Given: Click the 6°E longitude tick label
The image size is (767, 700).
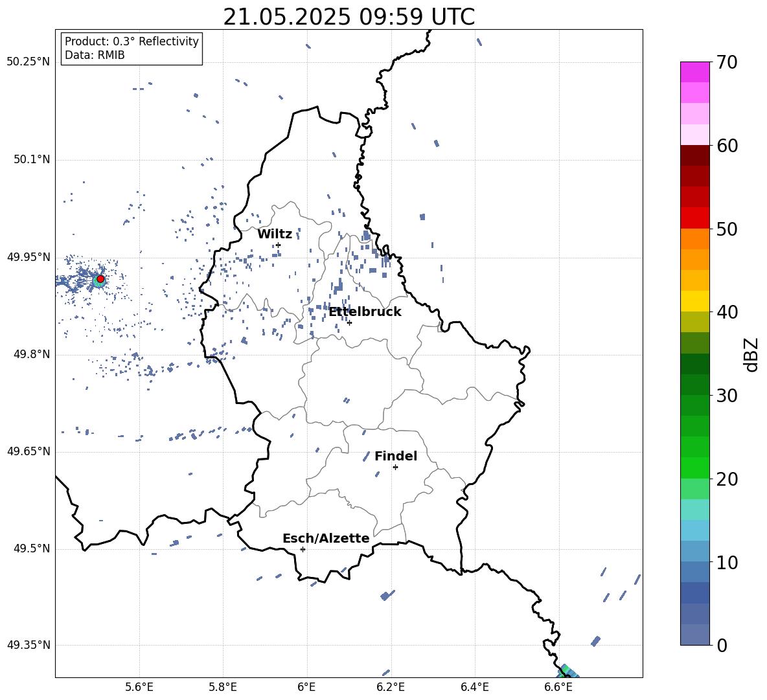Looking at the screenshot, I should 306,687.
